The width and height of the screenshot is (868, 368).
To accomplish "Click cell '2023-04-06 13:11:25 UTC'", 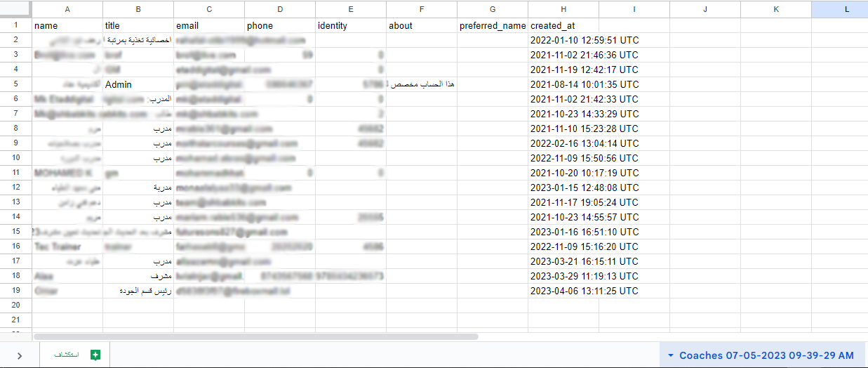I will [585, 291].
